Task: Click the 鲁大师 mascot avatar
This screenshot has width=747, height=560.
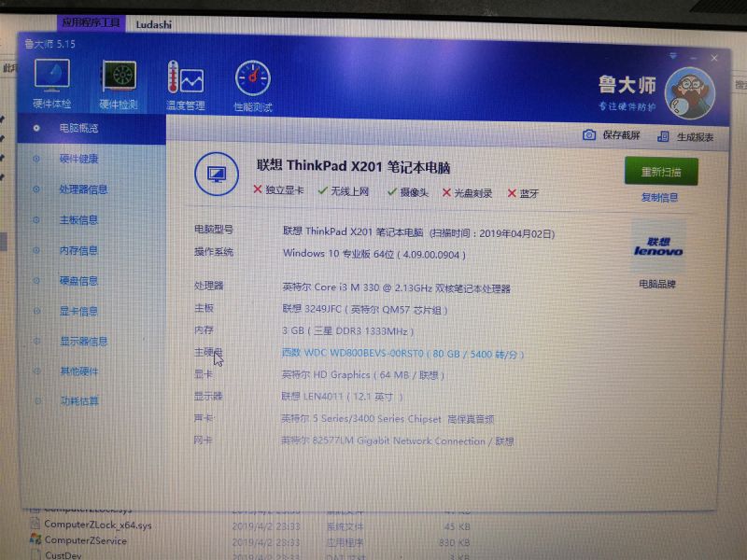Action: 690,93
